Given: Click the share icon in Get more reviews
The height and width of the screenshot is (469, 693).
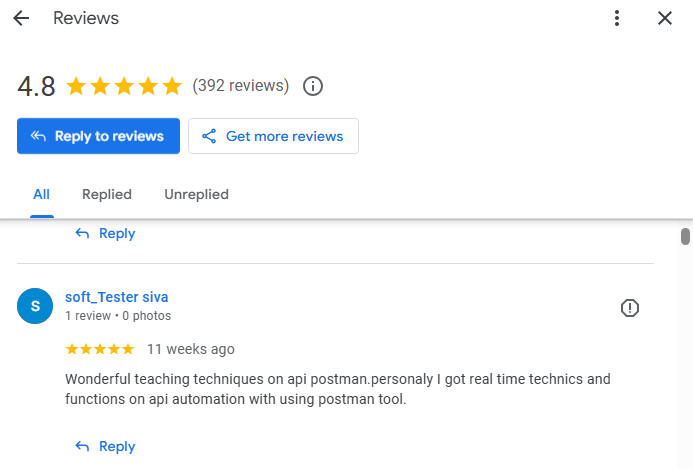Looking at the screenshot, I should click(209, 136).
